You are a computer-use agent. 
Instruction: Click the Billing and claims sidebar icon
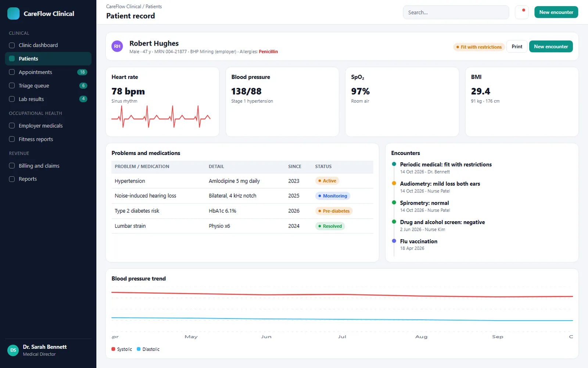[x=12, y=166]
